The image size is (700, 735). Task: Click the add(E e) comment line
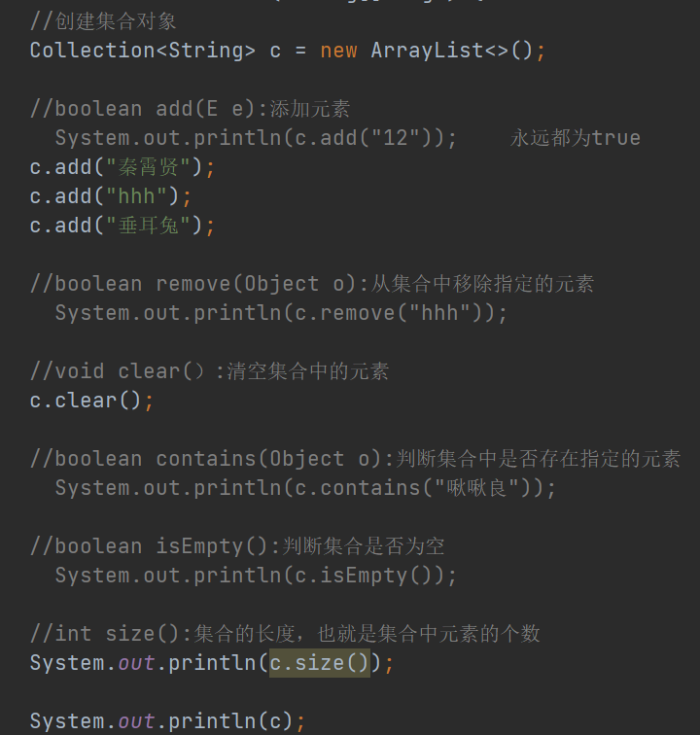coord(190,109)
